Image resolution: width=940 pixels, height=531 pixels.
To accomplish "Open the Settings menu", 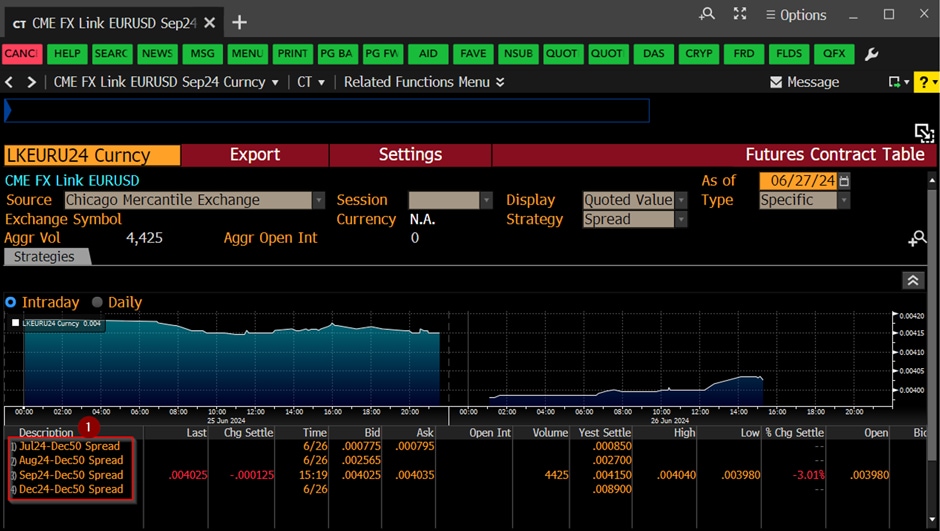I will pyautogui.click(x=410, y=155).
